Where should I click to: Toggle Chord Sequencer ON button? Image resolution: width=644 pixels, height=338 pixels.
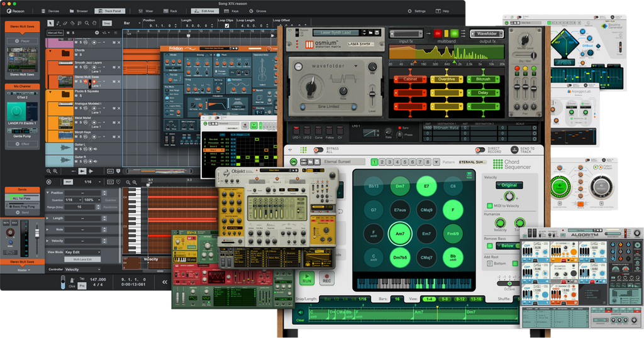pyautogui.click(x=293, y=161)
